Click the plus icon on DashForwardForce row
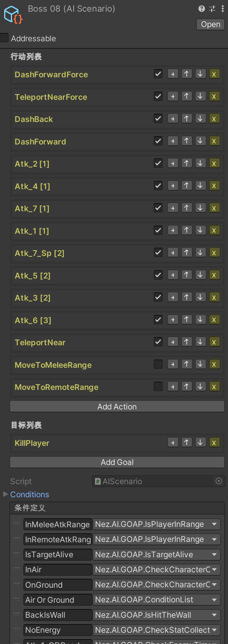 pyautogui.click(x=173, y=74)
